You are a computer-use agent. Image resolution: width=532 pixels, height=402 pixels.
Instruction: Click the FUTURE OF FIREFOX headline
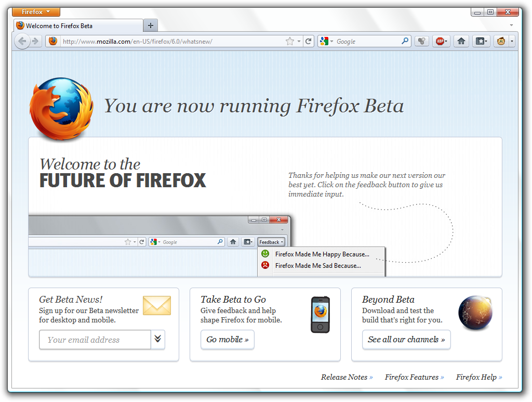click(123, 180)
